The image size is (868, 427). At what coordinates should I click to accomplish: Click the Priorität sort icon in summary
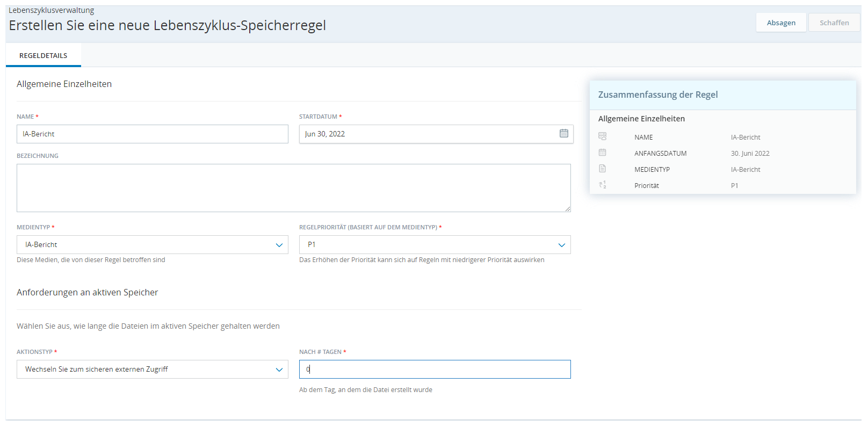602,185
